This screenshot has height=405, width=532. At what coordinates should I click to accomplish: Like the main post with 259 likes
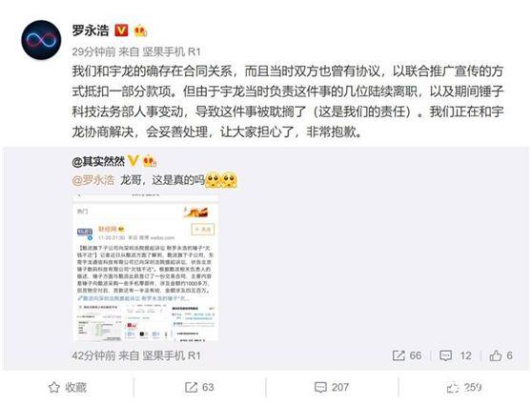pos(463,387)
